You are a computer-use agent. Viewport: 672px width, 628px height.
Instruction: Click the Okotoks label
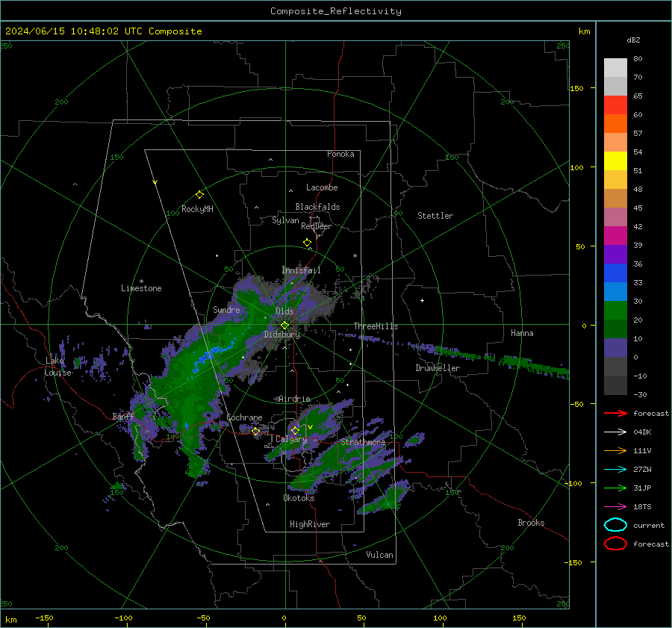coord(299,498)
